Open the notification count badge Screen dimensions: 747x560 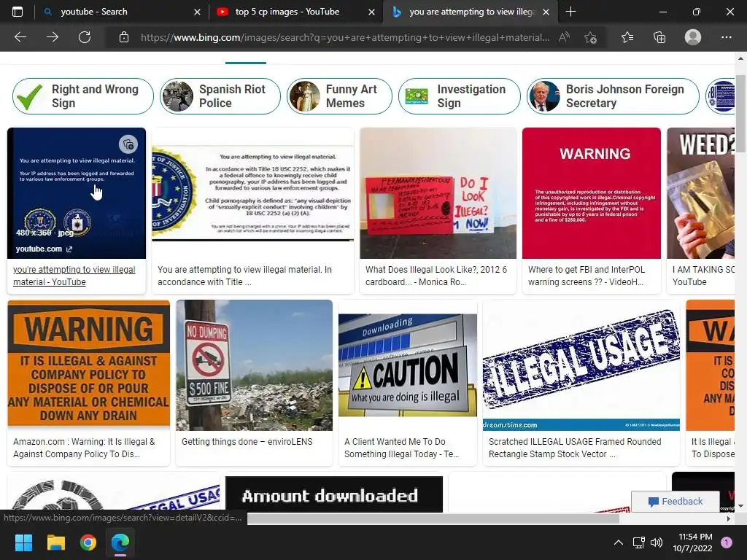(727, 542)
